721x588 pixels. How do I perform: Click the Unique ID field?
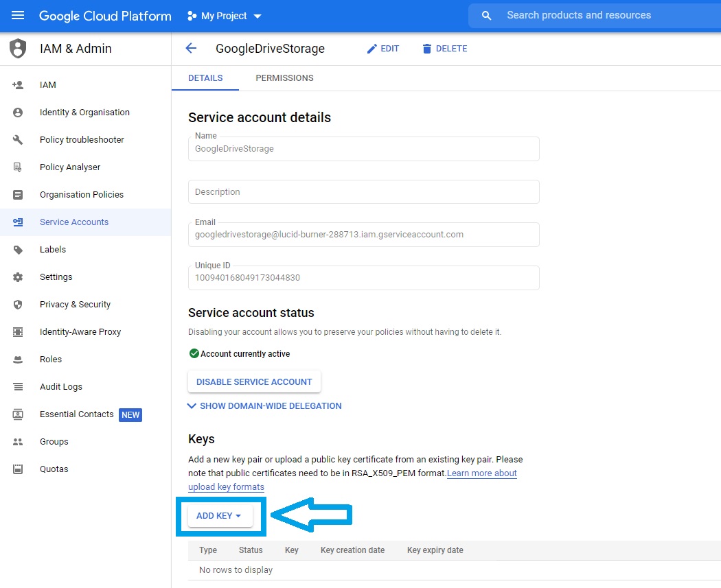364,277
